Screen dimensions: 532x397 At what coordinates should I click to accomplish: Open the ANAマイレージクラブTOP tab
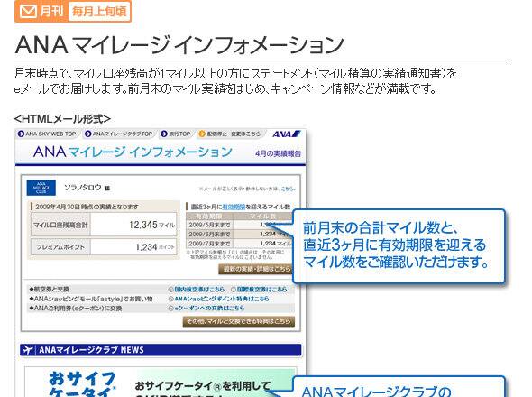[119, 134]
